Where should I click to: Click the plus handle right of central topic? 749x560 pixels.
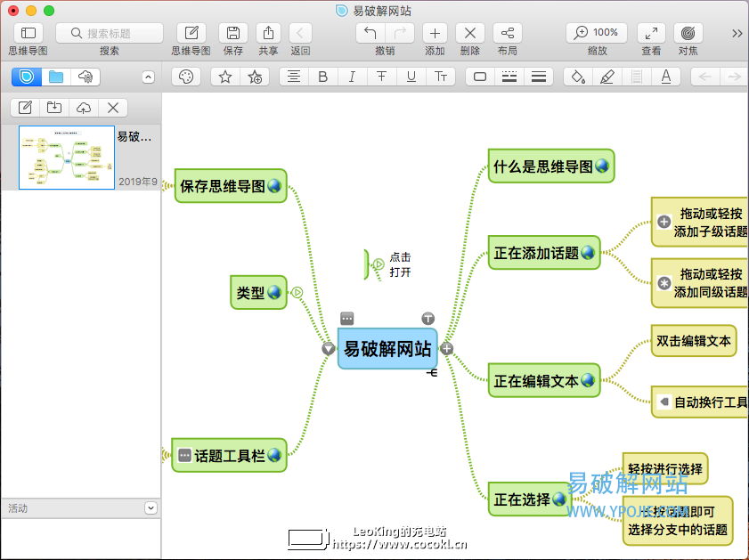[x=446, y=348]
